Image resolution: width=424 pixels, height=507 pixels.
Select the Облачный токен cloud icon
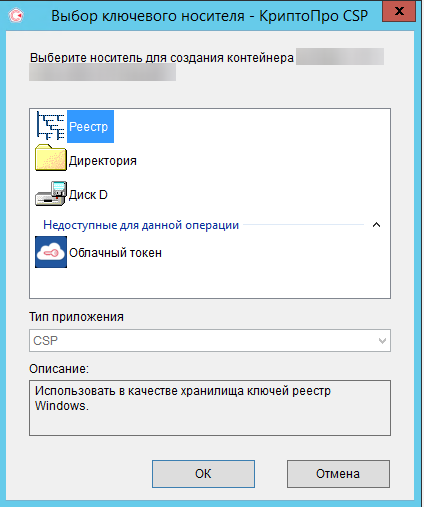tap(51, 252)
